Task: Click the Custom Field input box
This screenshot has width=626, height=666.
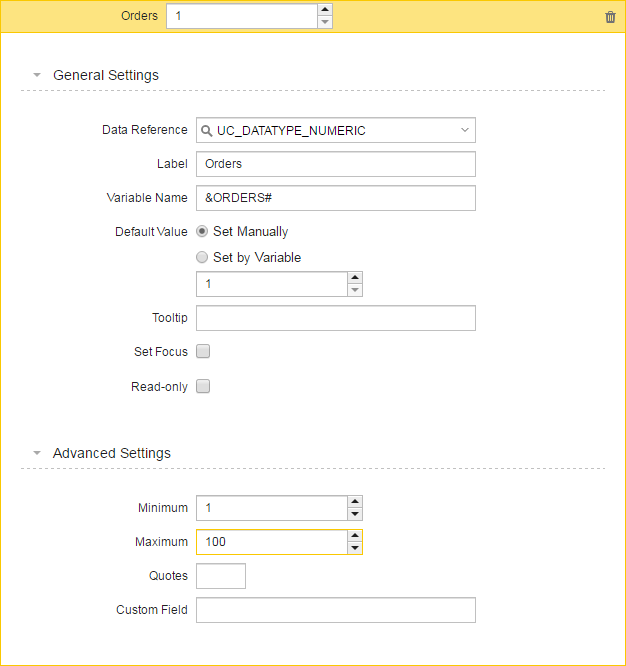Action: [336, 610]
